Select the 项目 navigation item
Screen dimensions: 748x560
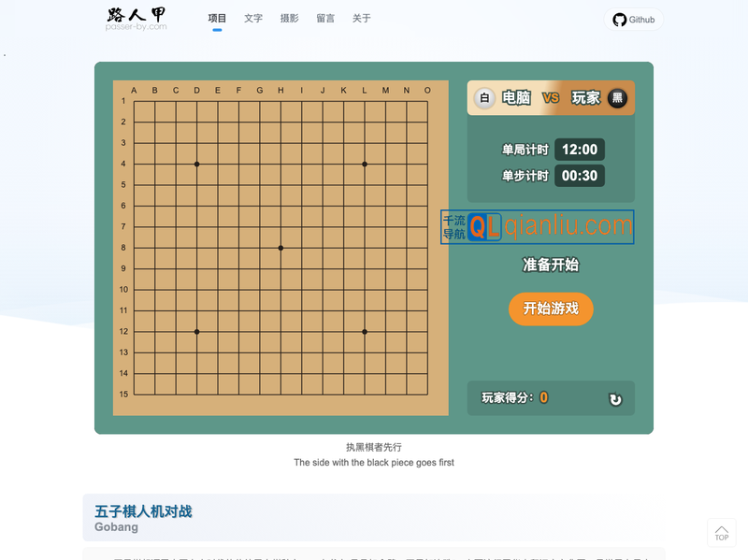click(218, 17)
